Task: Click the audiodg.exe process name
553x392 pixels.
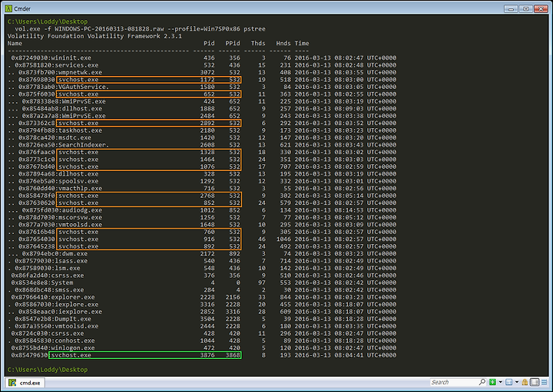Action: (x=82, y=210)
